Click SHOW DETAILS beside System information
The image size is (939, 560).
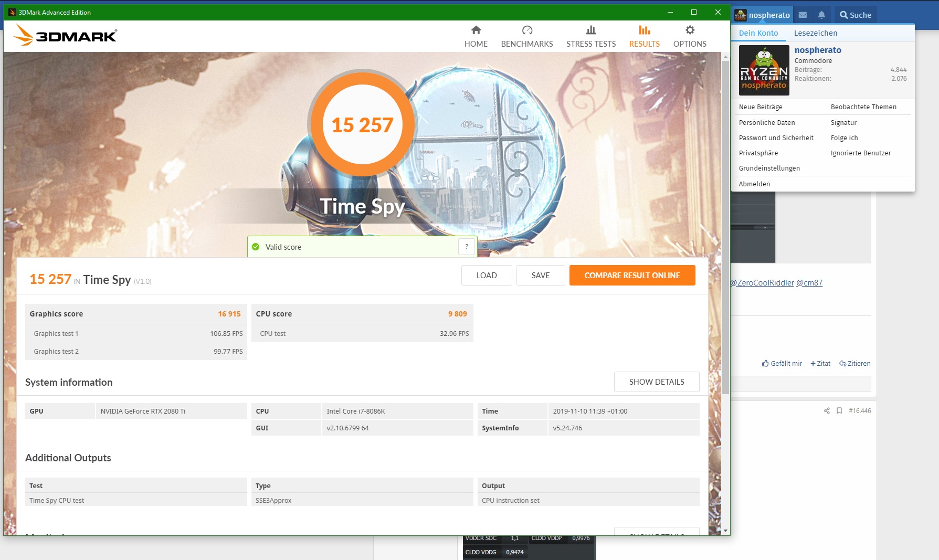click(657, 382)
